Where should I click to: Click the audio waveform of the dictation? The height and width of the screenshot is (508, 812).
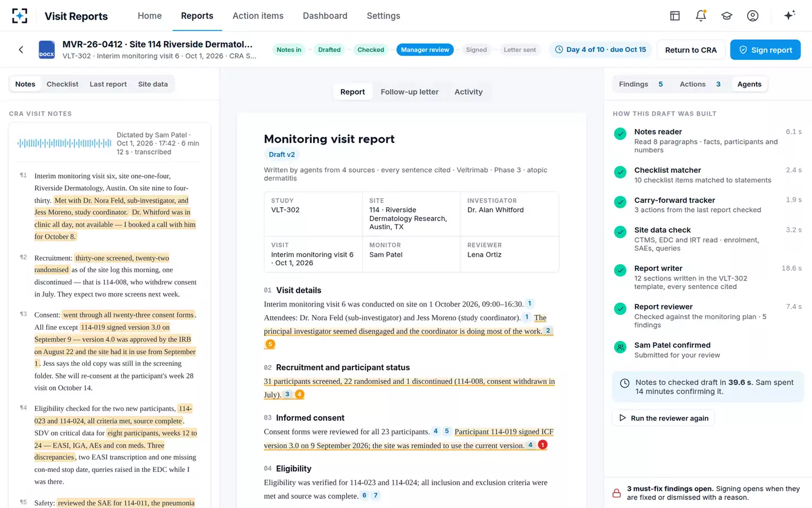[64, 143]
